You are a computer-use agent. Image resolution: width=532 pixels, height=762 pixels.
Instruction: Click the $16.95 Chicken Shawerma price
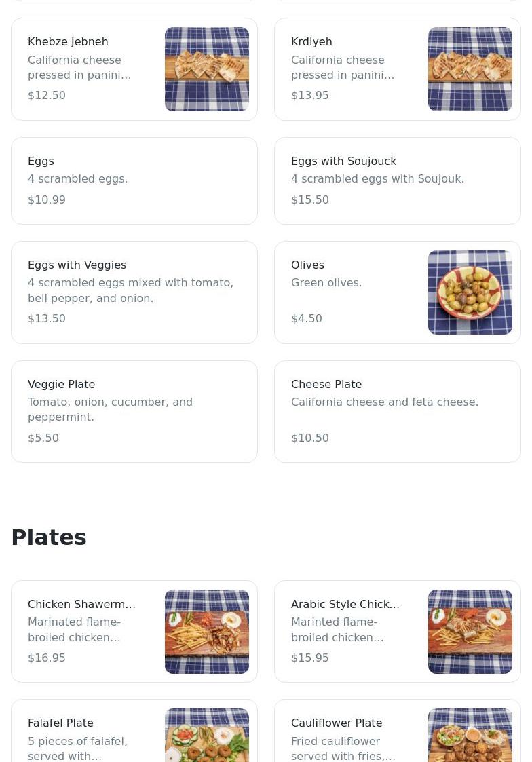coord(47,658)
